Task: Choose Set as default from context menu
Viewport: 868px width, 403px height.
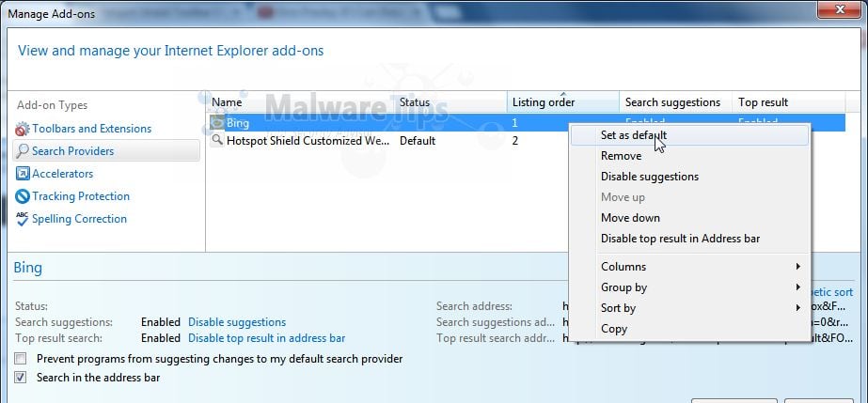Action: coord(689,135)
